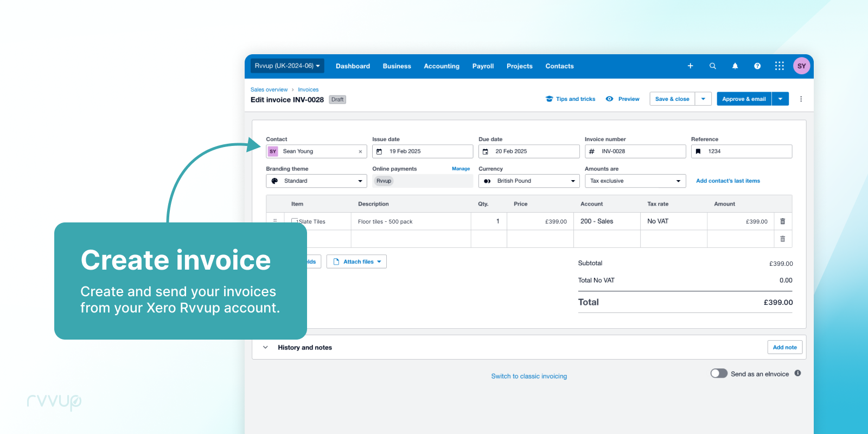Open the Save & close dropdown arrow

(x=703, y=99)
